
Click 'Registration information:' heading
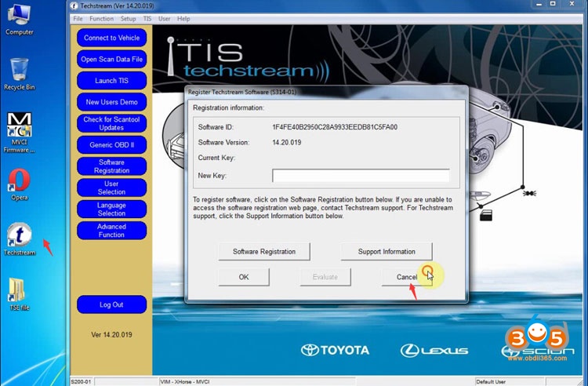pos(228,108)
